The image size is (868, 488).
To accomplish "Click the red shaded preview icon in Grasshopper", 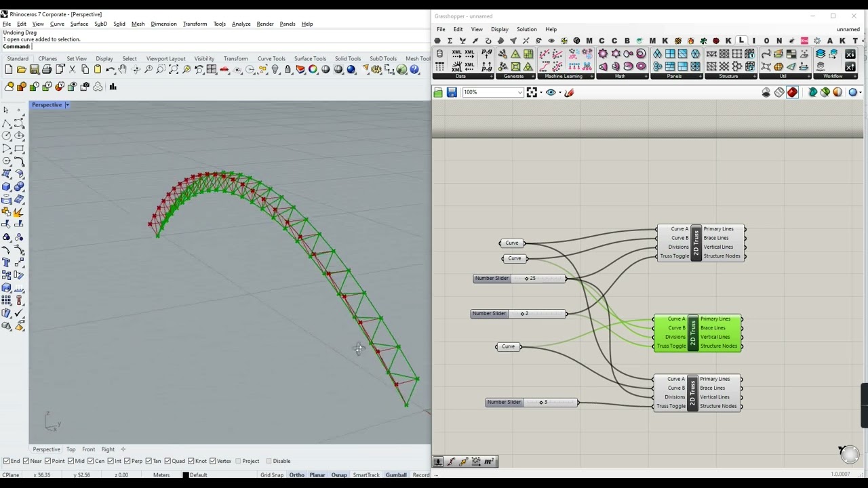I will coord(792,92).
